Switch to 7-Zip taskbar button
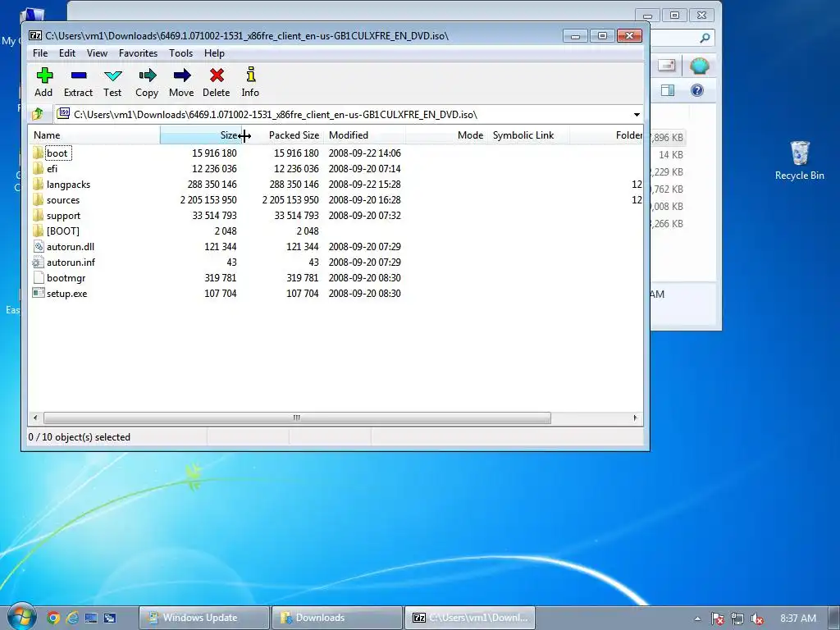The image size is (840, 630). tap(470, 618)
